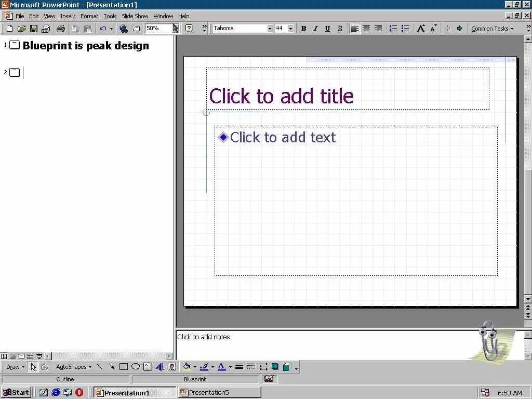Viewport: 532px width, 399px height.
Task: Toggle Underline formatting
Action: pyautogui.click(x=327, y=29)
